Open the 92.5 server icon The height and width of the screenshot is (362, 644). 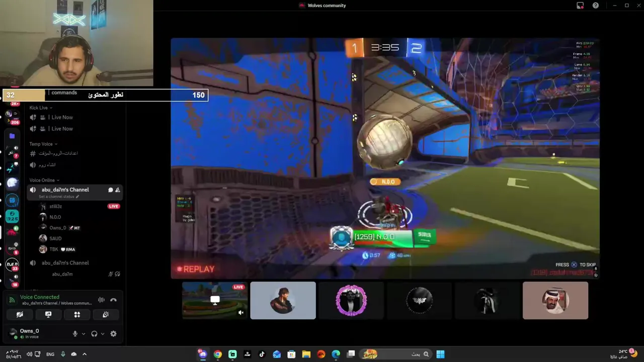pyautogui.click(x=12, y=216)
